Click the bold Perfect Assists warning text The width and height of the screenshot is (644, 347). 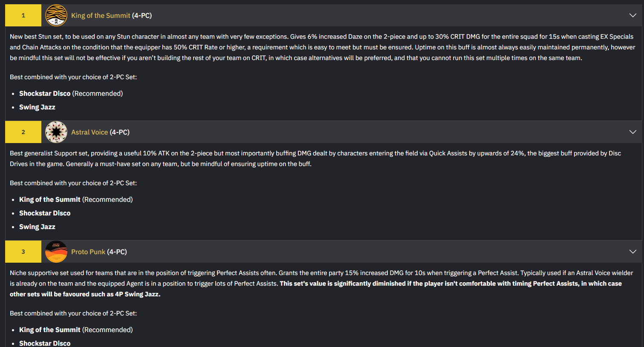coord(316,289)
